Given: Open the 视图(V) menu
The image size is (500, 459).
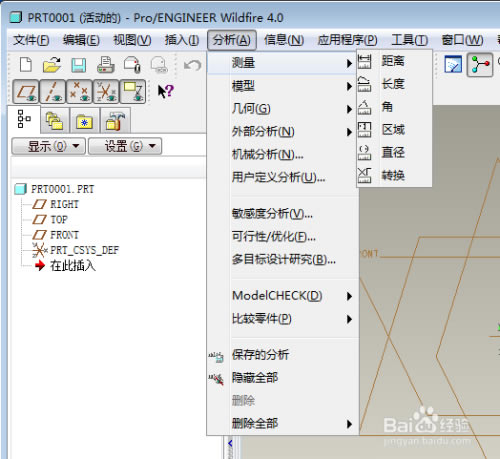Looking at the screenshot, I should pyautogui.click(x=132, y=40).
